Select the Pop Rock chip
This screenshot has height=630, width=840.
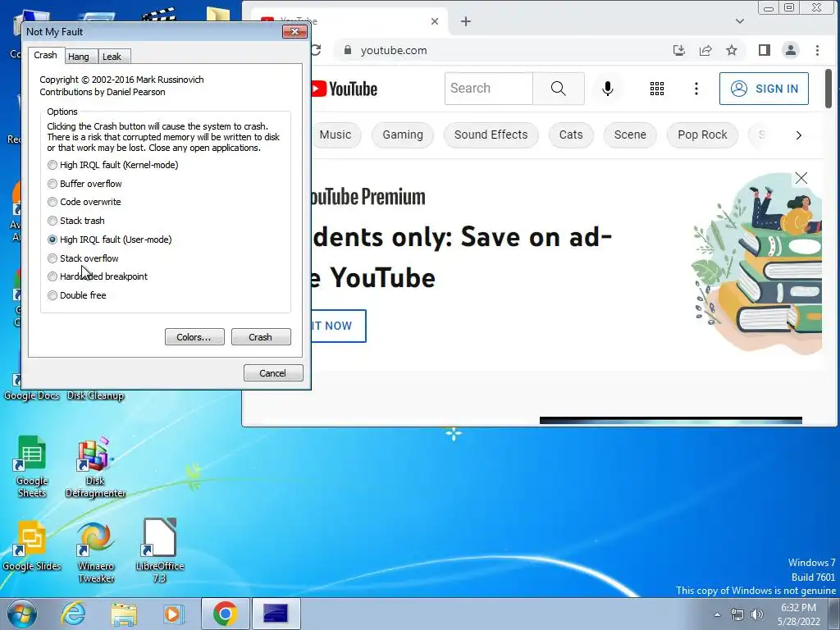coord(702,135)
